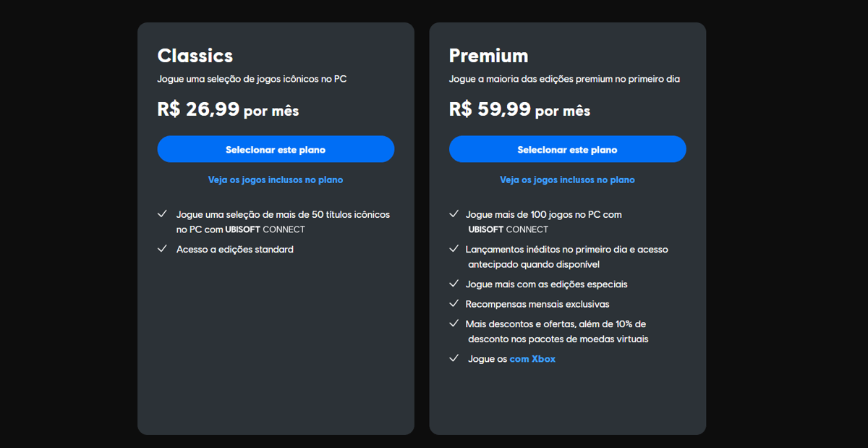868x448 pixels.
Task: Open Premium plan included games link
Action: click(x=567, y=179)
